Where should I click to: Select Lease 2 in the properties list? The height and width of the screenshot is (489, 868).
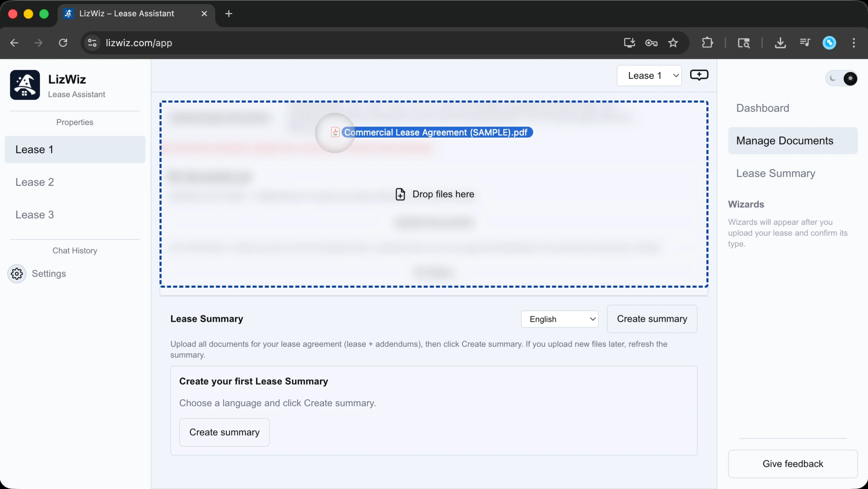click(x=35, y=182)
